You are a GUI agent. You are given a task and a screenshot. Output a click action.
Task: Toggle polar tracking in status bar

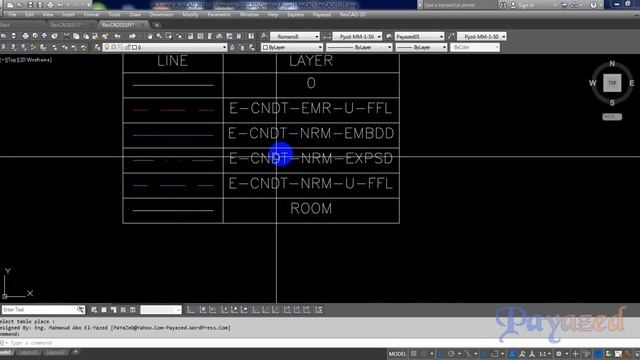click(x=451, y=354)
